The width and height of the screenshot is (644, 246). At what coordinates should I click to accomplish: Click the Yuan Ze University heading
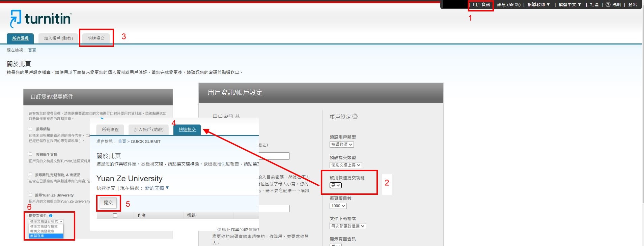click(x=130, y=179)
